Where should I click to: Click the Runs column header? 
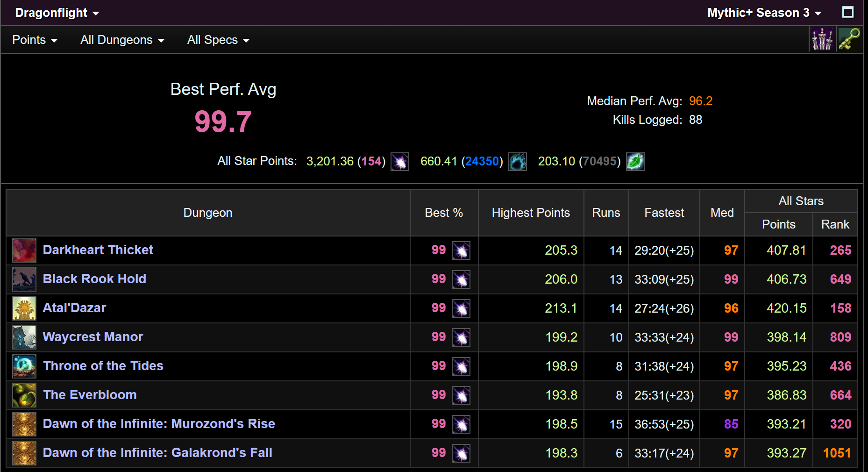coord(606,213)
